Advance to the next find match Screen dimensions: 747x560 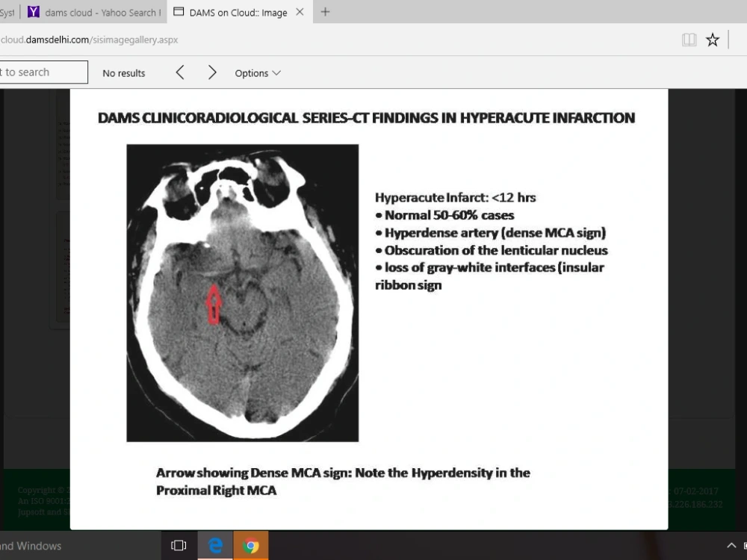(x=212, y=72)
